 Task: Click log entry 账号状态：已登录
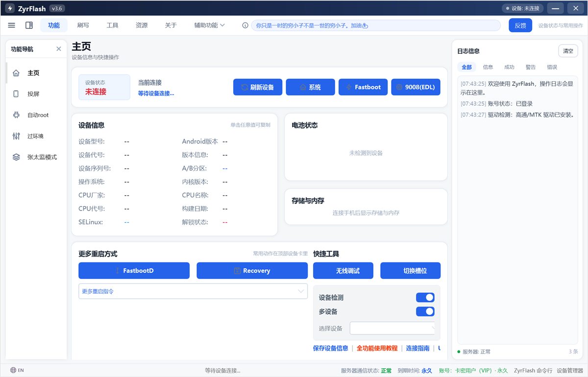[496, 104]
